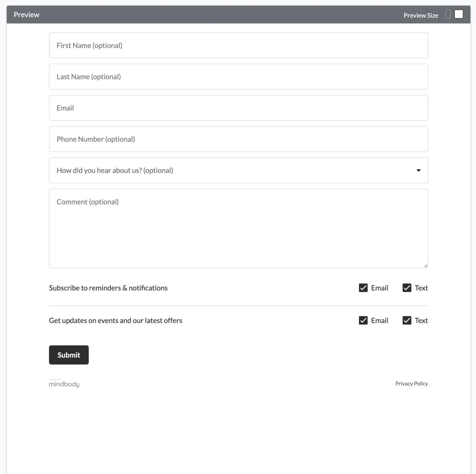
Task: Open the 'How did you hear about us?' dropdown
Action: pos(238,170)
